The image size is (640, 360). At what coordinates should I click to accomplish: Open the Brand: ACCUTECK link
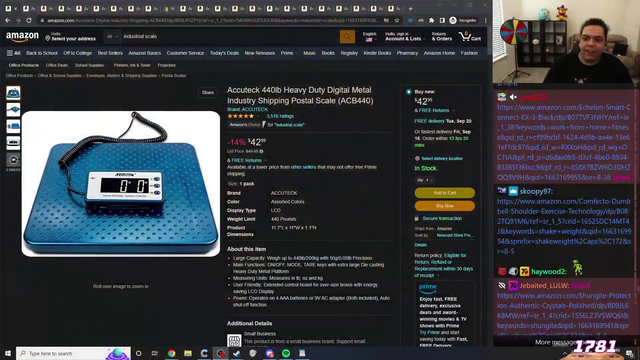click(x=247, y=109)
